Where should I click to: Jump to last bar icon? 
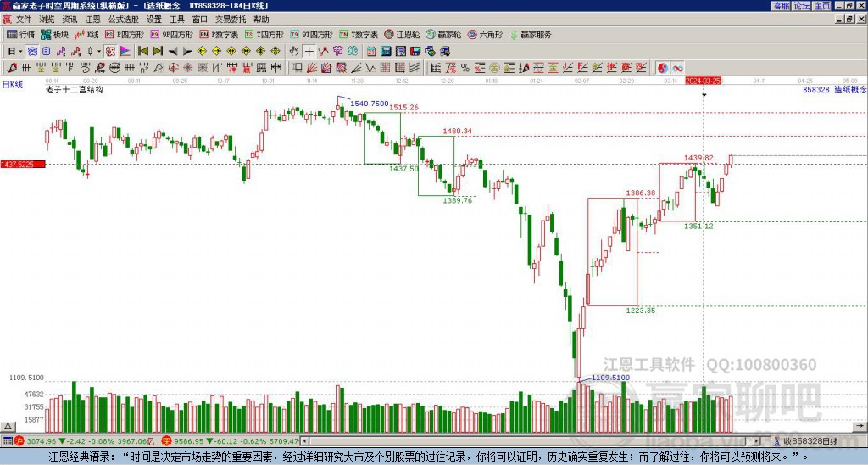(x=158, y=52)
